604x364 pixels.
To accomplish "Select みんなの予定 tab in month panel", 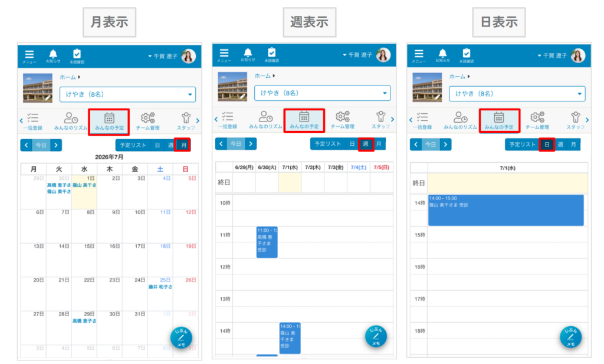I will [x=109, y=122].
